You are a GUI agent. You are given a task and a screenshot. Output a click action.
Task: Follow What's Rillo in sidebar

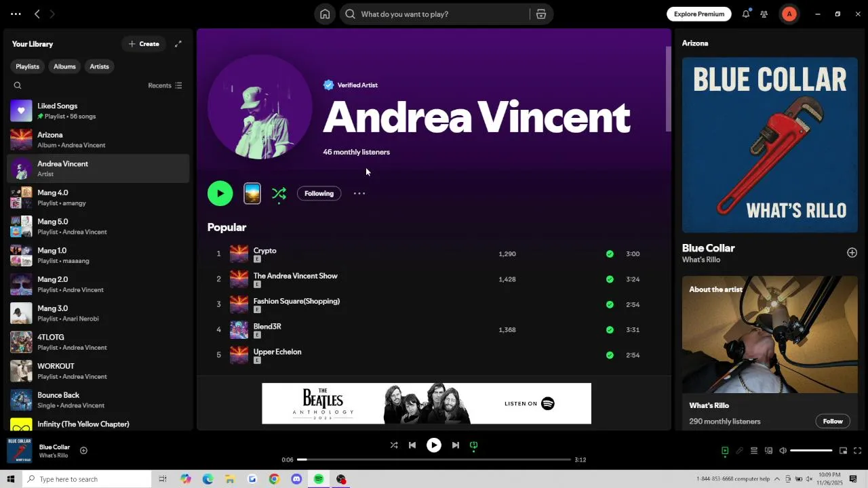(x=833, y=422)
